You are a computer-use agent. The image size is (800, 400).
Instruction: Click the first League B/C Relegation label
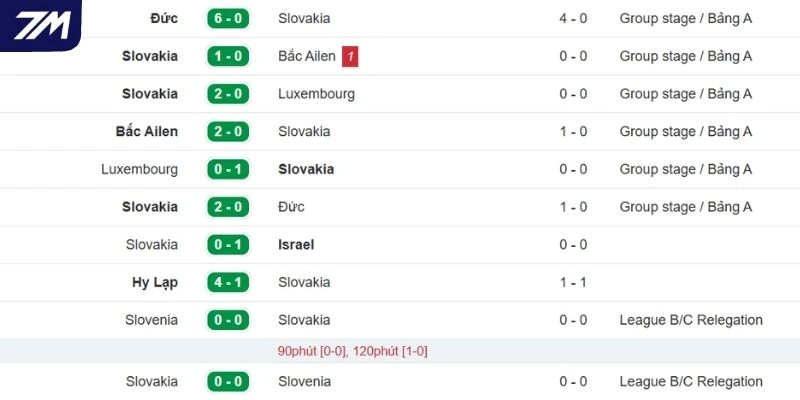[x=691, y=320]
